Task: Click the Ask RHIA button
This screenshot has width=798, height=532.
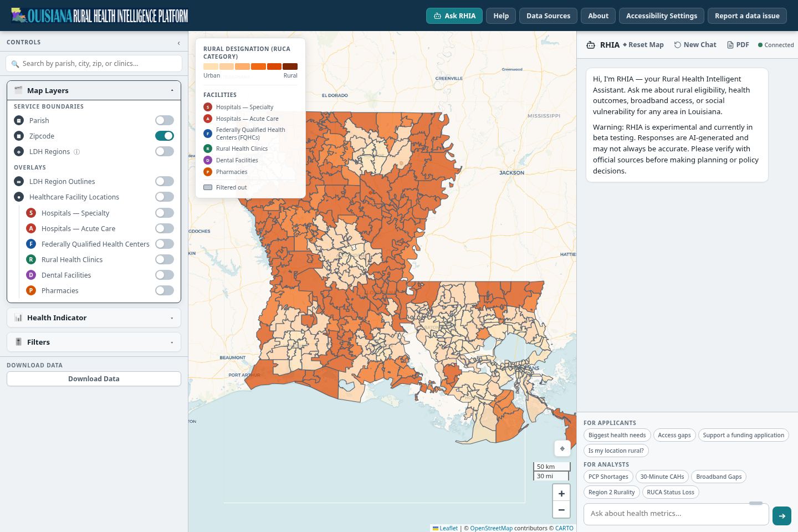Action: [x=454, y=16]
